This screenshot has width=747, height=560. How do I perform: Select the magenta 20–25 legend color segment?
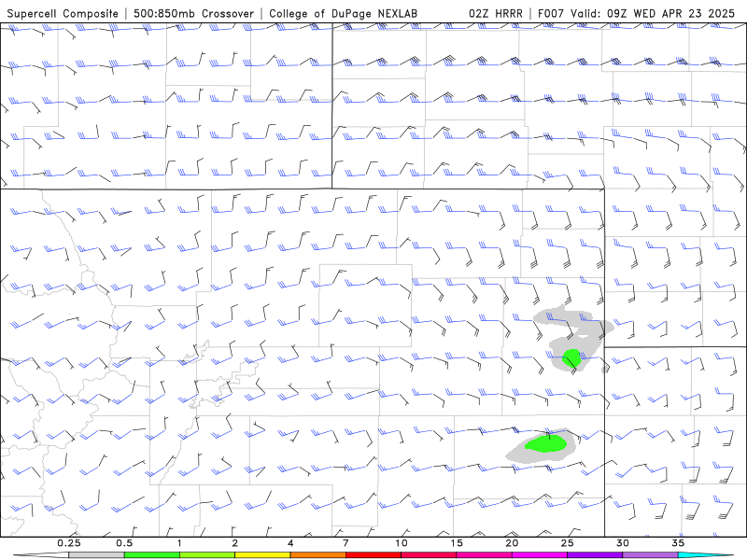tap(540, 555)
